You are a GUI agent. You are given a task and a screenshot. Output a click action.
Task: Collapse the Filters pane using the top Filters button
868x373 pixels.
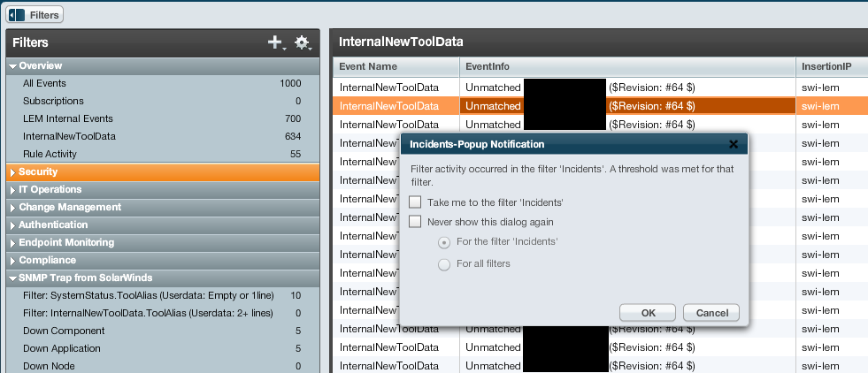[x=35, y=15]
